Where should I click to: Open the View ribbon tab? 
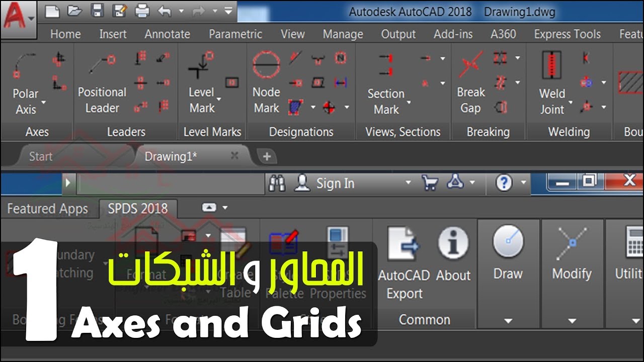293,34
